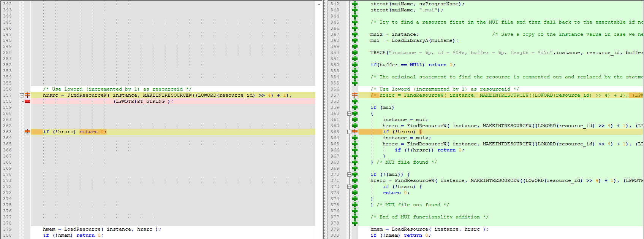Click 'if (!(hrsrc)) return 0;' on line 366
This screenshot has height=239, width=644.
coord(429,150)
